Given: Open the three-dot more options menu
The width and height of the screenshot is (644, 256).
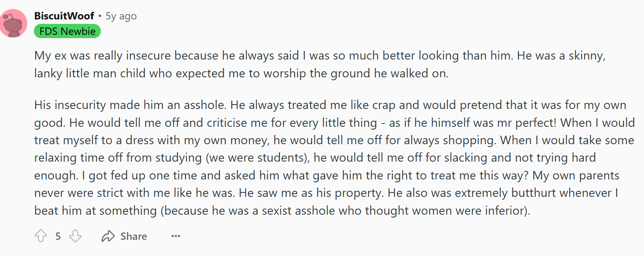Looking at the screenshot, I should point(176,236).
